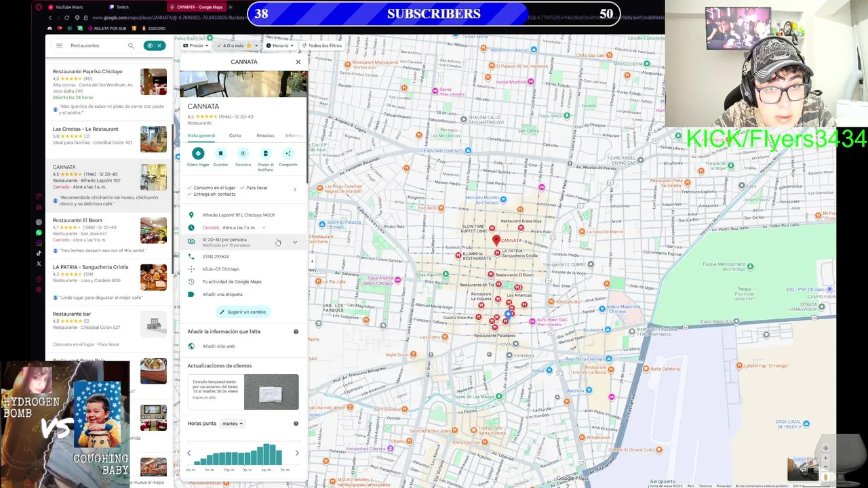Switch to the Vista general tab
The width and height of the screenshot is (868, 488).
tap(201, 136)
